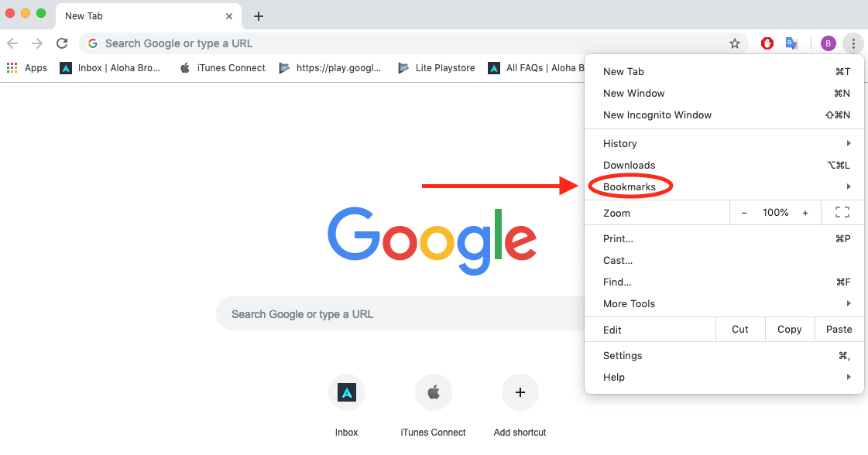Decrease zoom with the minus button
868x455 pixels.
point(744,213)
